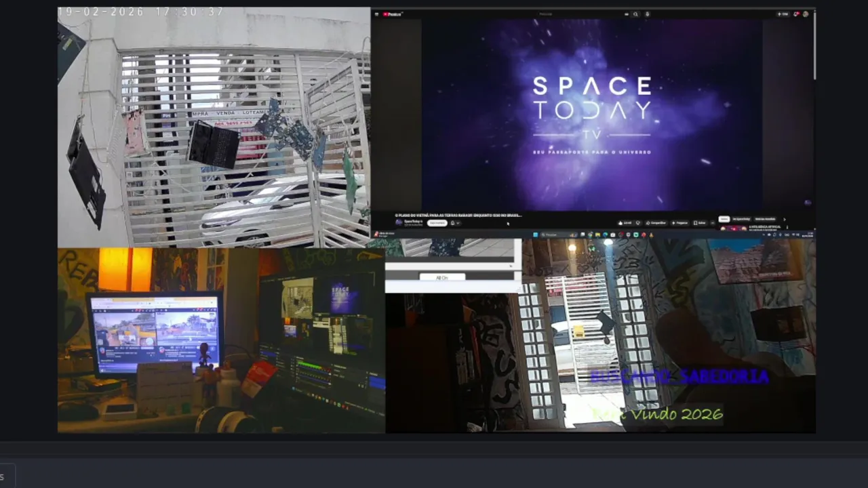868x488 pixels.
Task: Click the Compartilhar share button
Action: pyautogui.click(x=656, y=223)
